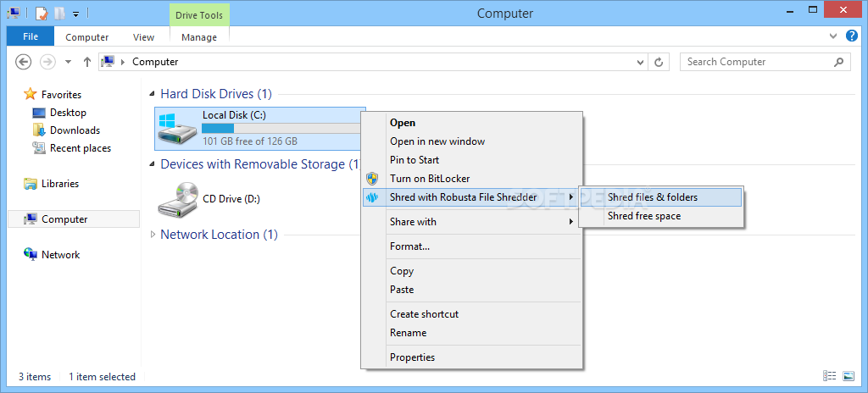
Task: Open the Manage ribbon tab
Action: pyautogui.click(x=199, y=37)
